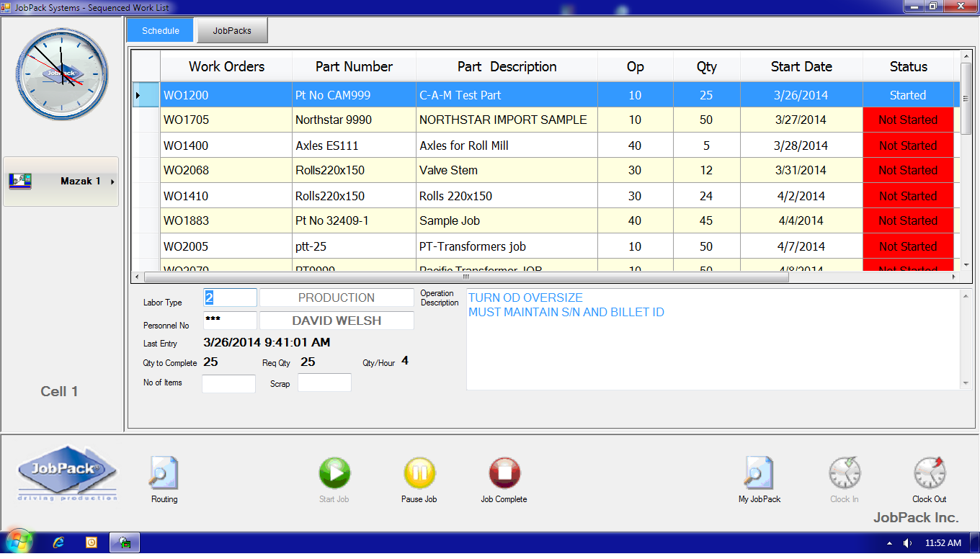The width and height of the screenshot is (980, 559).
Task: Click the operation description scroll down arrow
Action: [x=966, y=384]
